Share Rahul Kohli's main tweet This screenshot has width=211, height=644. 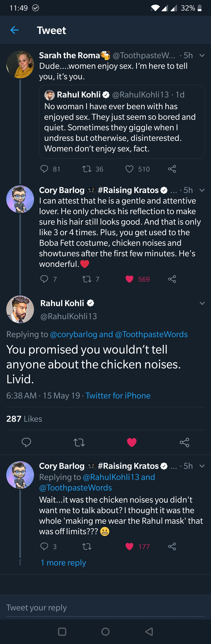184,442
